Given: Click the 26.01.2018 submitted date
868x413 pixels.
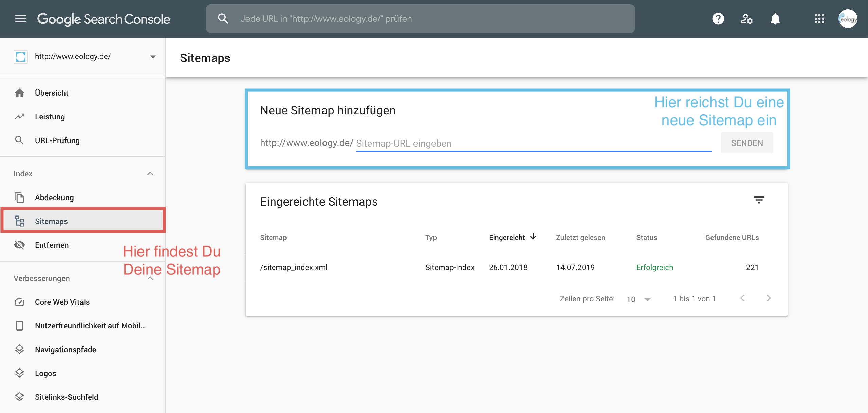Looking at the screenshot, I should click(508, 267).
